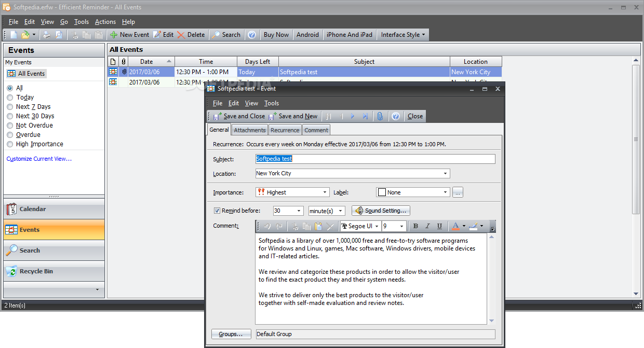
Task: Toggle Underline in comment editor
Action: click(x=439, y=226)
